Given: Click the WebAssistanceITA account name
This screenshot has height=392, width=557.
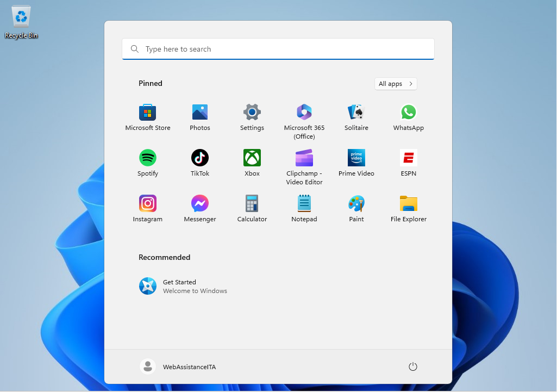Looking at the screenshot, I should point(189,367).
